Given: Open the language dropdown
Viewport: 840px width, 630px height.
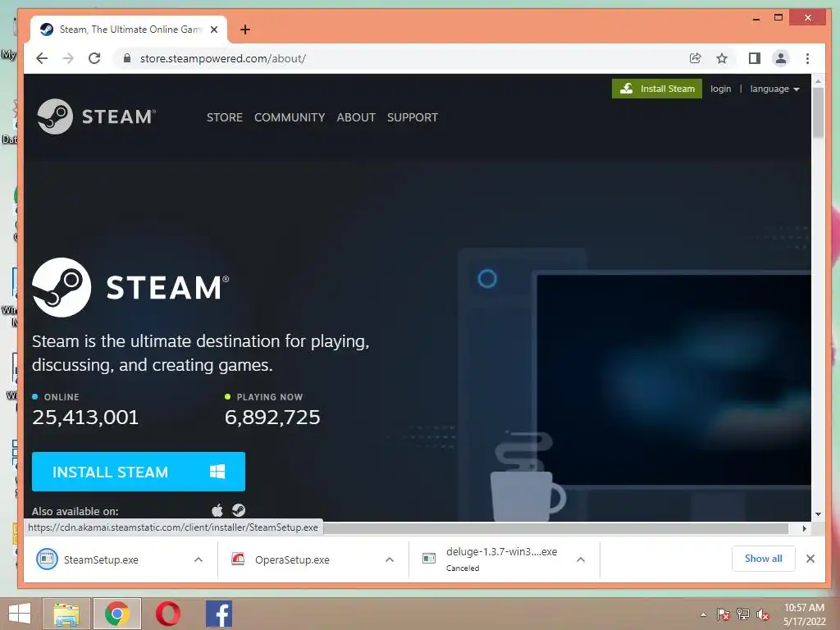Looking at the screenshot, I should [x=774, y=89].
